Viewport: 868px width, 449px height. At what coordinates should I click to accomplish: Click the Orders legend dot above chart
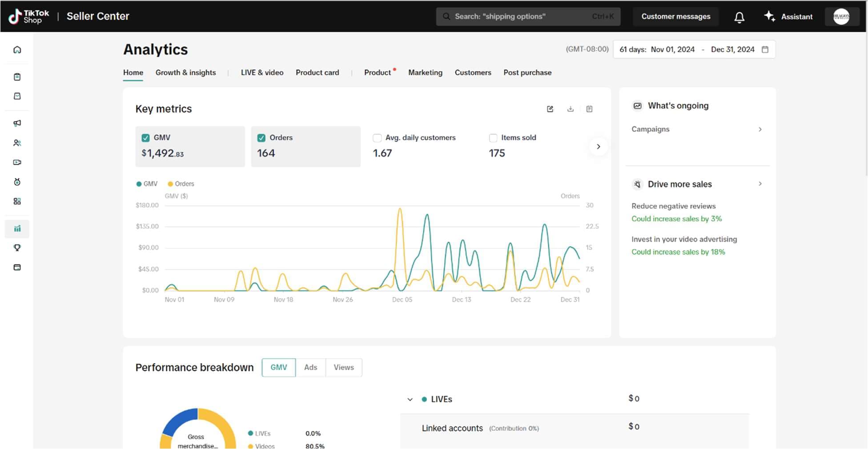coord(170,184)
